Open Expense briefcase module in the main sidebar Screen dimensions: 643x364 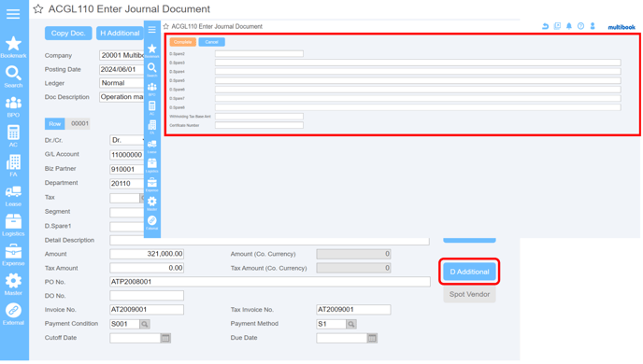coord(13,255)
